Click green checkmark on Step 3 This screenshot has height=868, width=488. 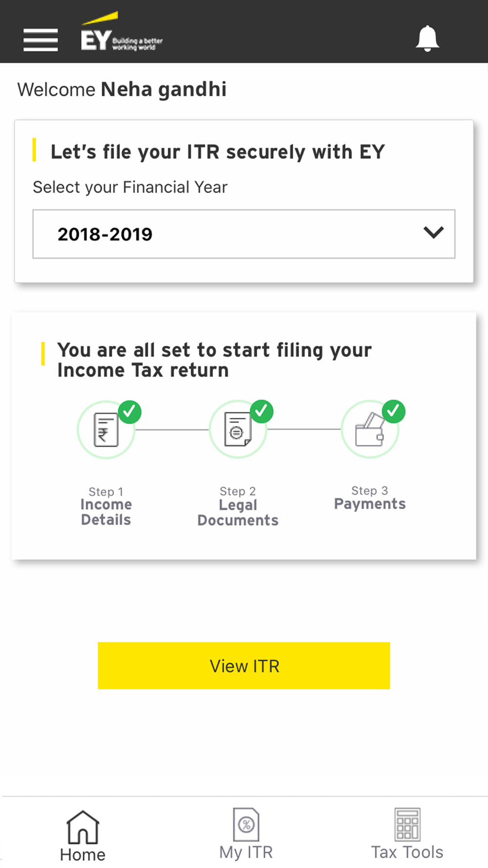click(x=393, y=411)
